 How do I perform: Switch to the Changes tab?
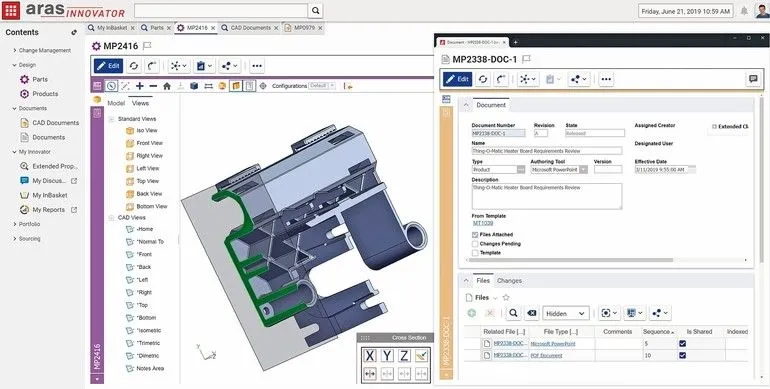pyautogui.click(x=509, y=281)
